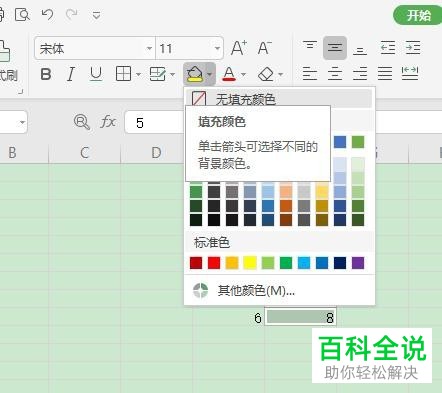Toggle bold formatting
442x393 pixels.
point(46,74)
